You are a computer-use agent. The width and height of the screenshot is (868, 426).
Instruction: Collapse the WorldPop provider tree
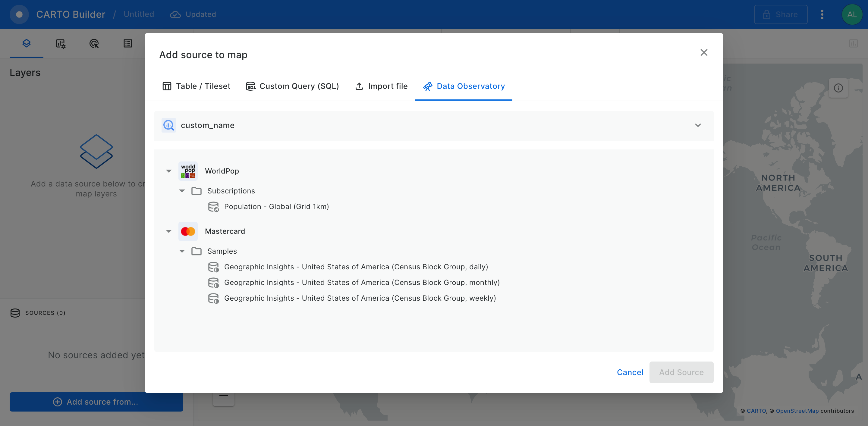pyautogui.click(x=169, y=171)
